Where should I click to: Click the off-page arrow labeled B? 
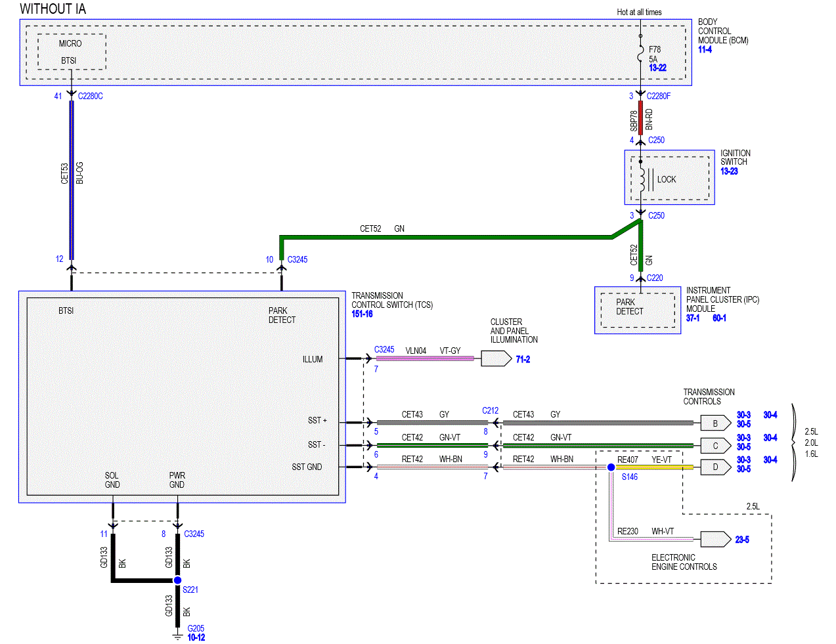coord(716,423)
